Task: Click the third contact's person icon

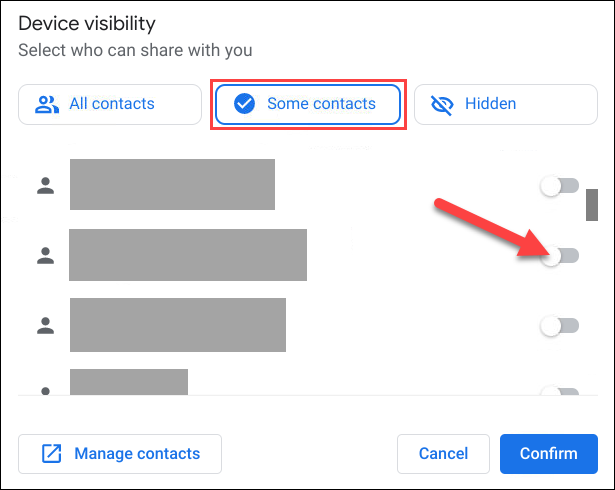Action: click(45, 325)
